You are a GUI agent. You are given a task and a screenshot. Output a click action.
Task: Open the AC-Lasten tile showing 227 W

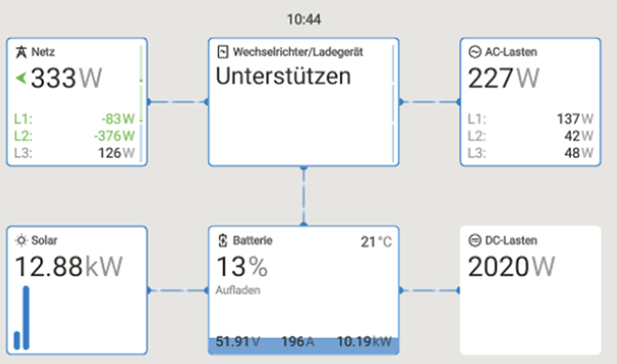(530, 102)
